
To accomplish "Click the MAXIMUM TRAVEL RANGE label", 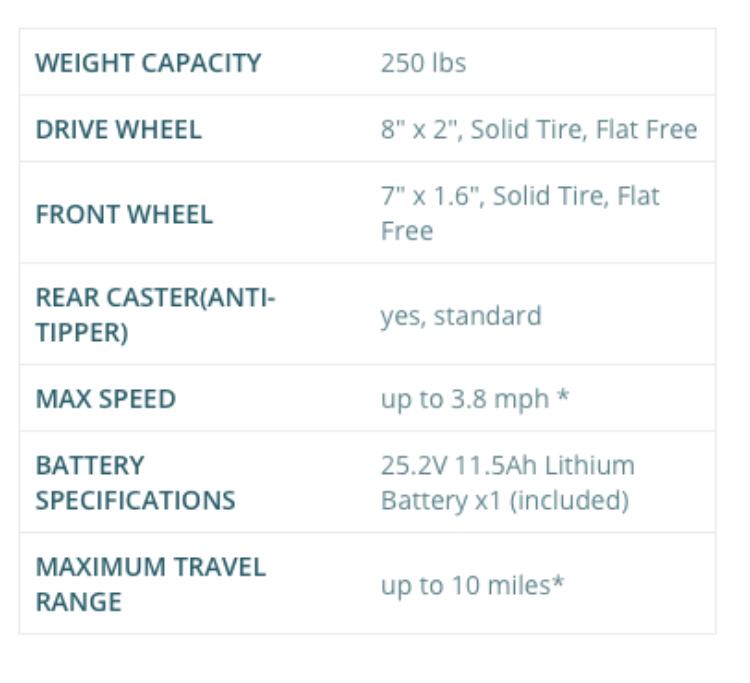I will tap(150, 567).
